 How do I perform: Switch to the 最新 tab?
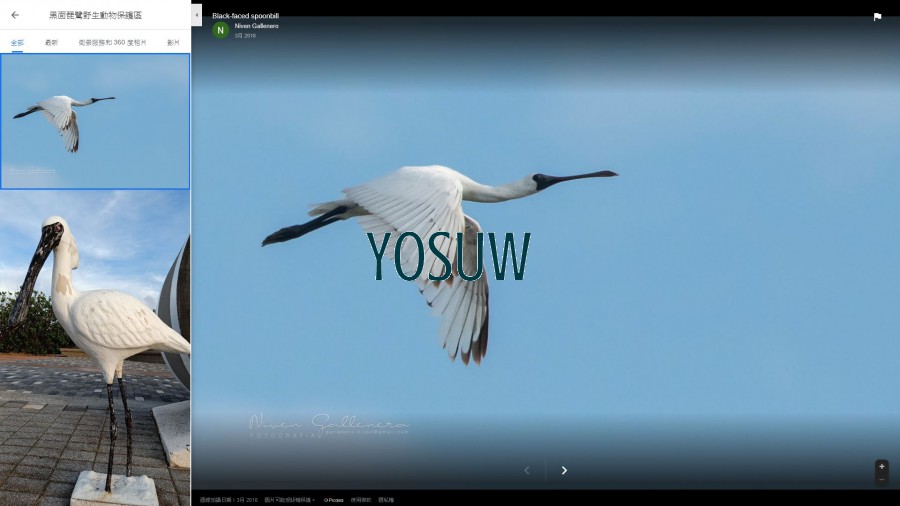(51, 43)
